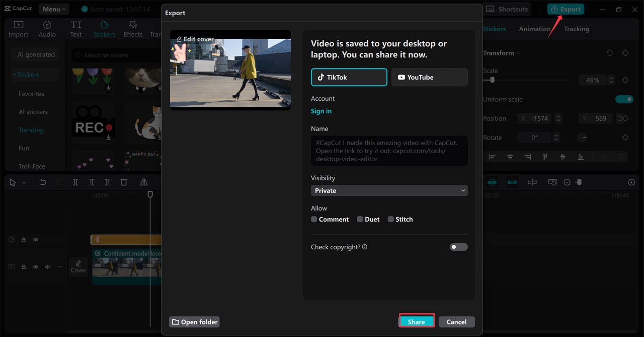644x337 pixels.
Task: Click AI generated button
Action: click(35, 54)
